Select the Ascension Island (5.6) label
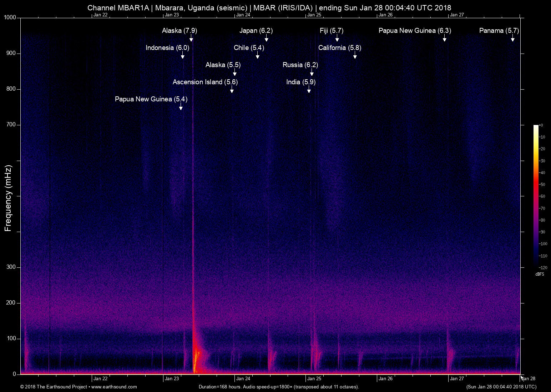This screenshot has width=551, height=392. (x=204, y=82)
